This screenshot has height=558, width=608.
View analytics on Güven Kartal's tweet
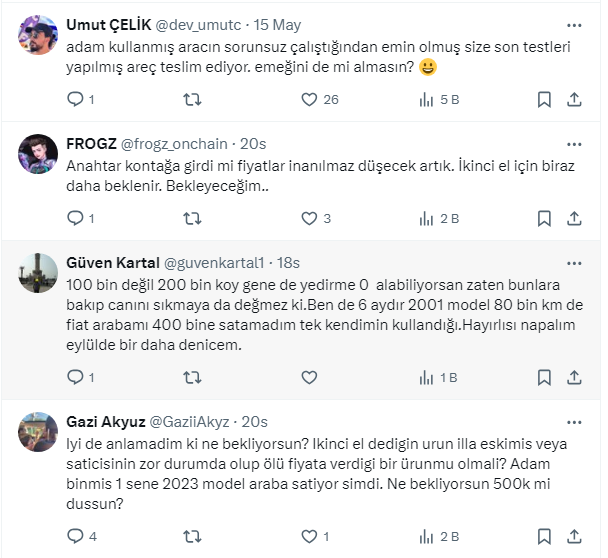tap(428, 377)
